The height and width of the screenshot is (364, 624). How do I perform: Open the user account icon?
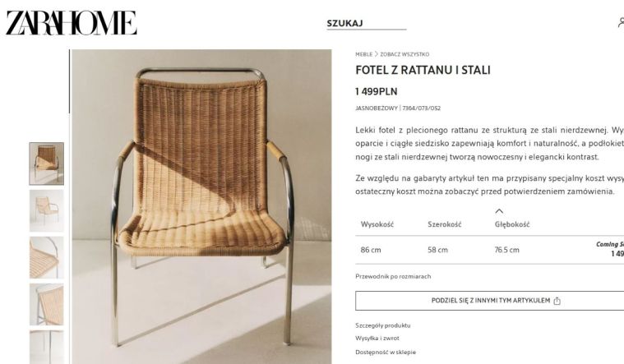[x=621, y=22]
